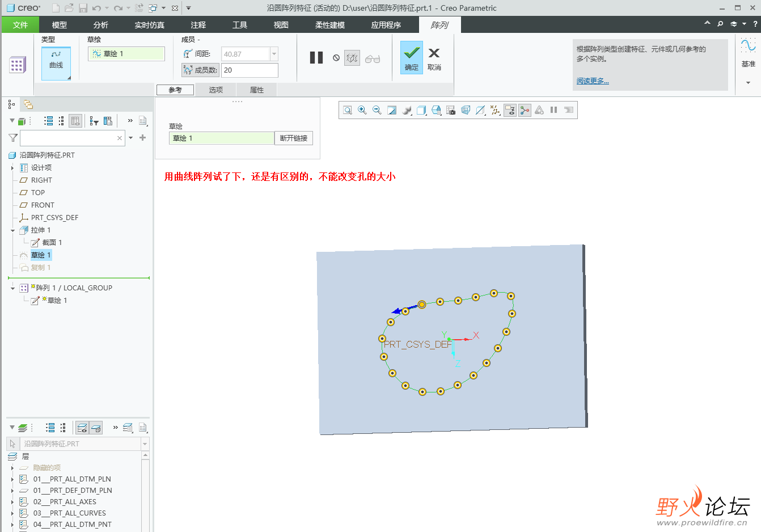Follow the 阅读更多 link
Viewport: 761px width, 532px height.
593,81
